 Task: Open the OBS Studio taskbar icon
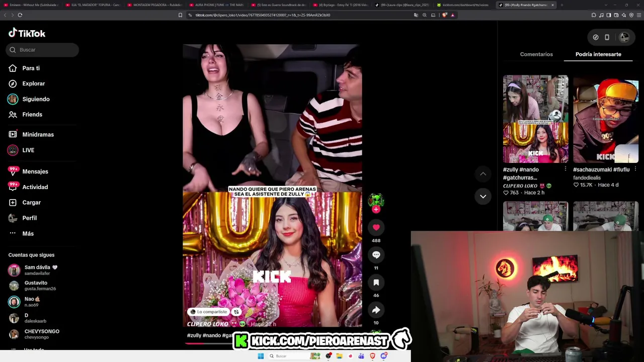[x=329, y=356]
